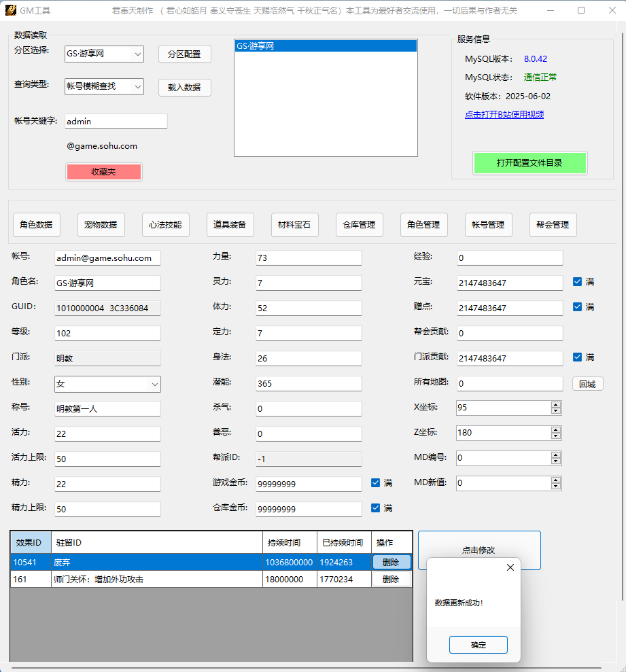626x672 pixels.
Task: Disable the 游戏金币 满 checkbox
Action: [x=375, y=483]
